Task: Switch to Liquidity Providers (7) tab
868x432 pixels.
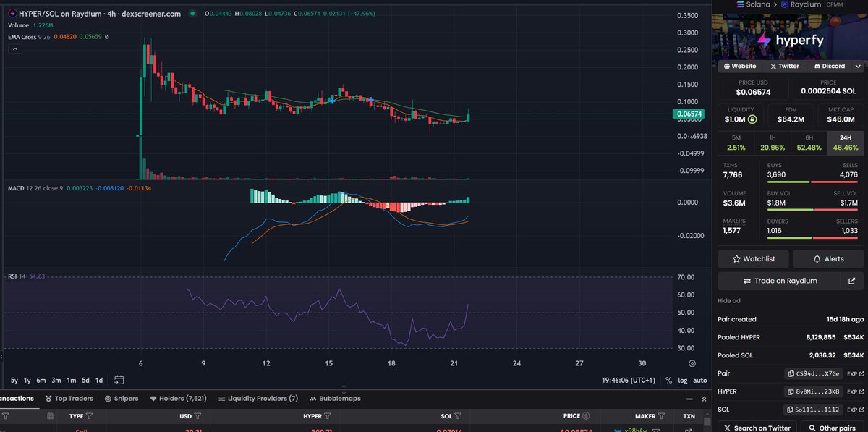Action: point(258,398)
